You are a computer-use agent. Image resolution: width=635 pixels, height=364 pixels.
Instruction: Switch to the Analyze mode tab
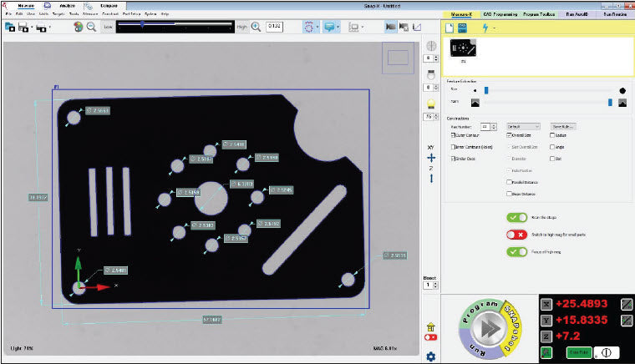click(x=67, y=6)
